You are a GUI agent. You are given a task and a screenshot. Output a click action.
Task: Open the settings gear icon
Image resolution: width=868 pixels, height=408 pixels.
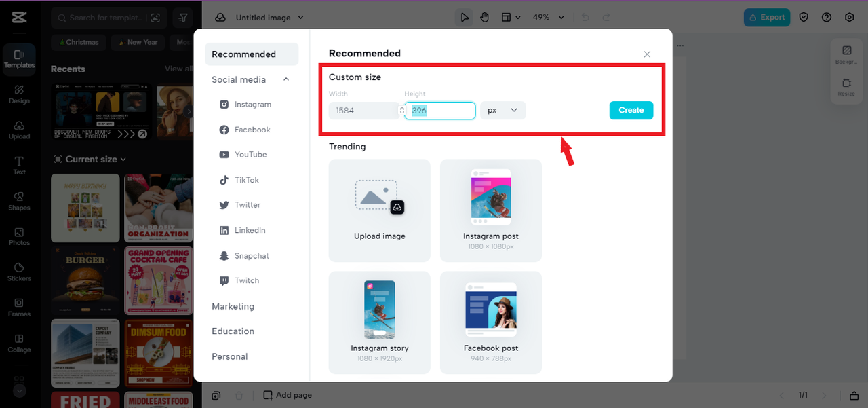pyautogui.click(x=850, y=18)
